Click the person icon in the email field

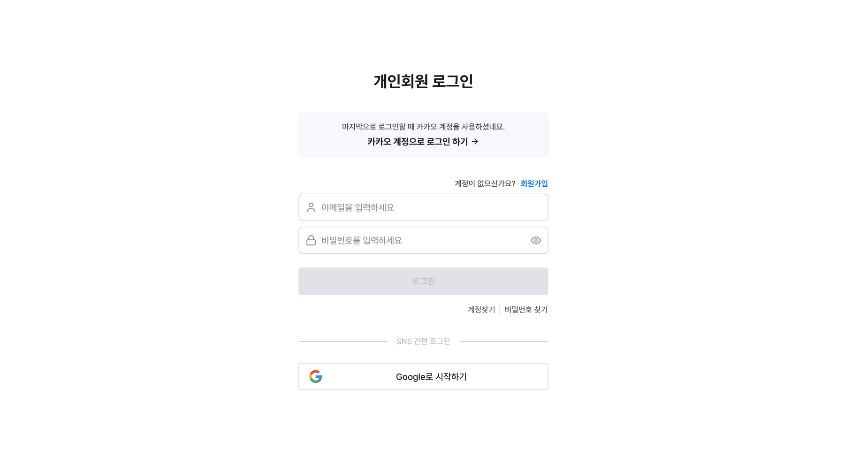tap(311, 207)
